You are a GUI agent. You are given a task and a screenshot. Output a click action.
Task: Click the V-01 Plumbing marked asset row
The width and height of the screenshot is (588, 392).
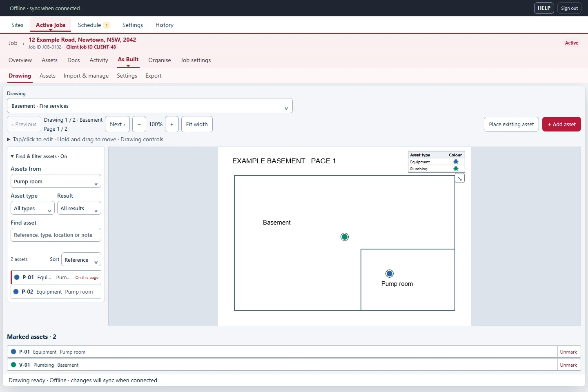pos(283,365)
